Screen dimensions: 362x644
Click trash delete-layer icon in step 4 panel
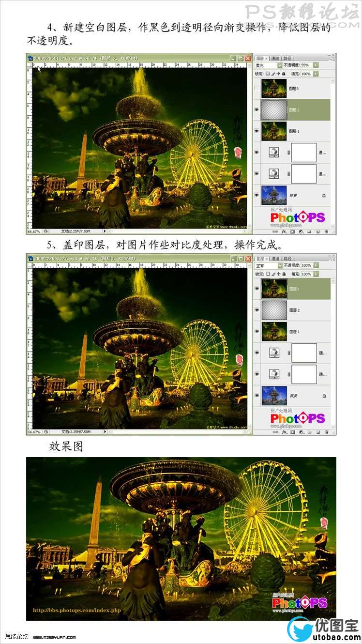(326, 231)
